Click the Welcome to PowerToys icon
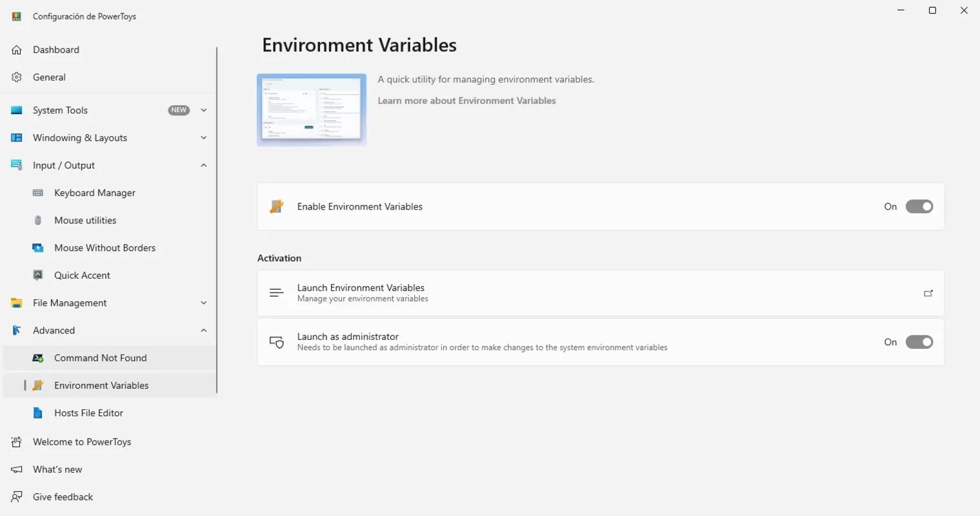The height and width of the screenshot is (516, 980). (x=17, y=442)
